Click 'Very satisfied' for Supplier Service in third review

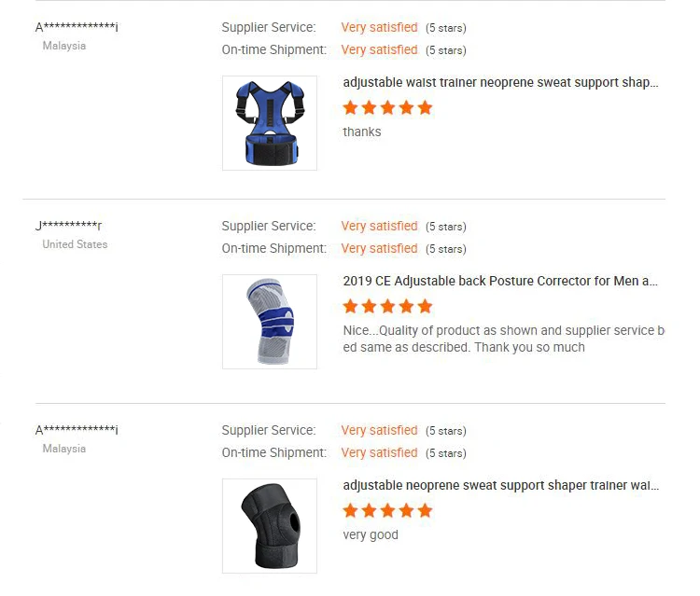379,430
